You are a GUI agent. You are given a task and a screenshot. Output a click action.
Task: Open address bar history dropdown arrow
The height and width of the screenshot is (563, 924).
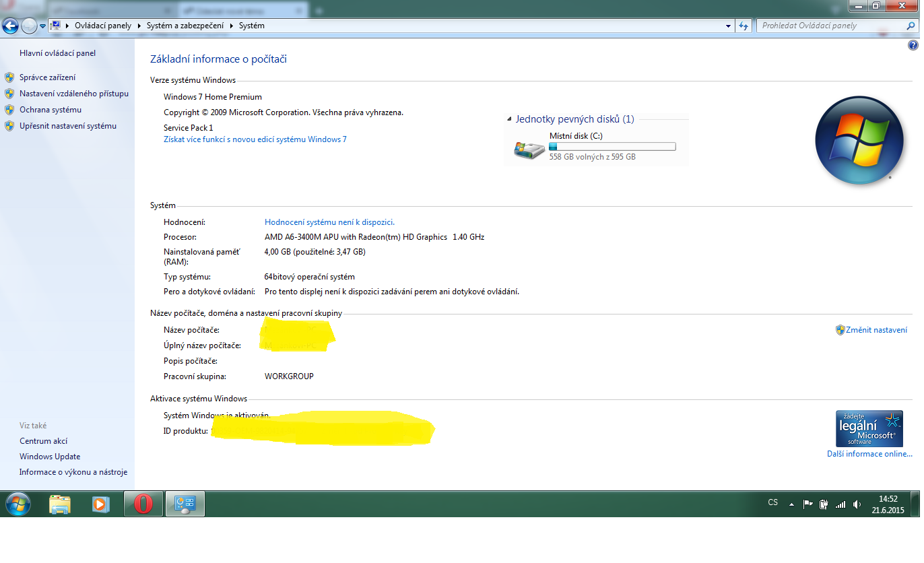(x=729, y=26)
